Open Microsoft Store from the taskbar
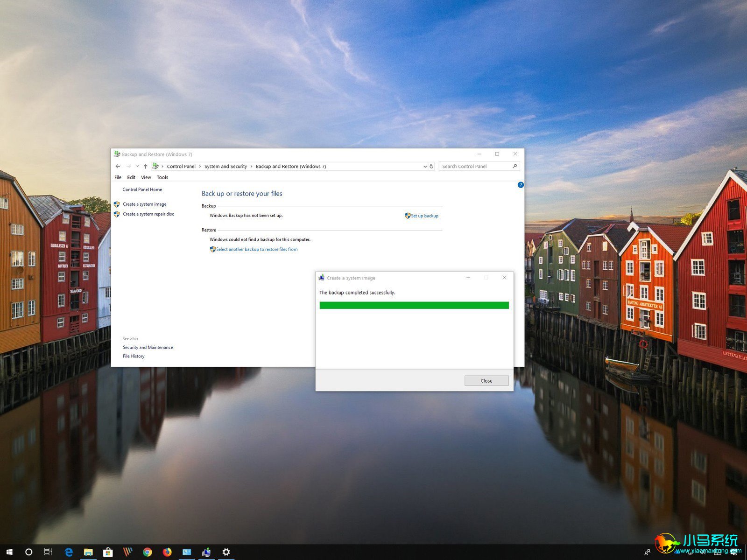The height and width of the screenshot is (560, 747). (x=108, y=552)
